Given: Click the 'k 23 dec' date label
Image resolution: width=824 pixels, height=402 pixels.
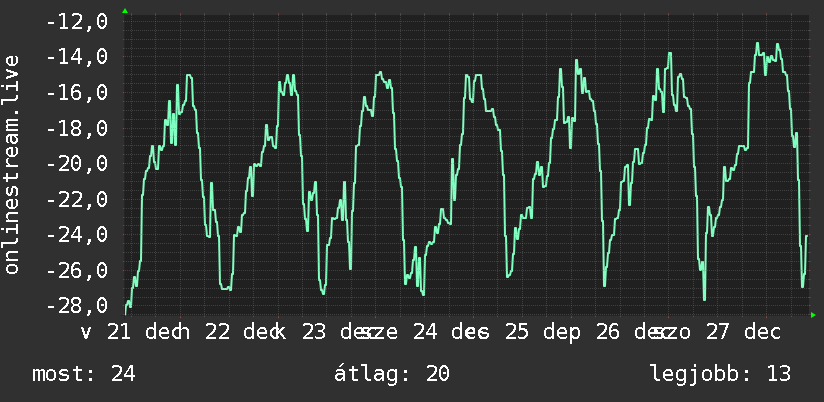Looking at the screenshot, I should coord(325,333).
